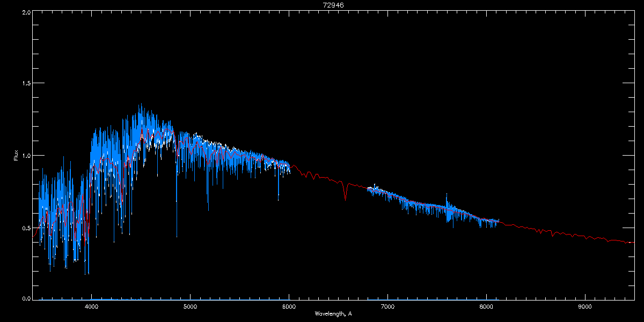Click the 0.5 flux tick label

(25, 228)
